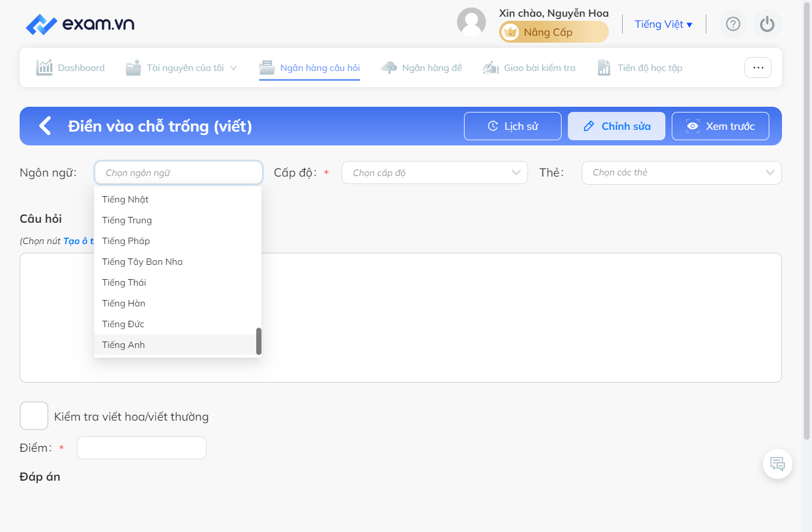This screenshot has height=532, width=812.
Task: Click the Ngân hàng câu hỏi icon
Action: [267, 68]
